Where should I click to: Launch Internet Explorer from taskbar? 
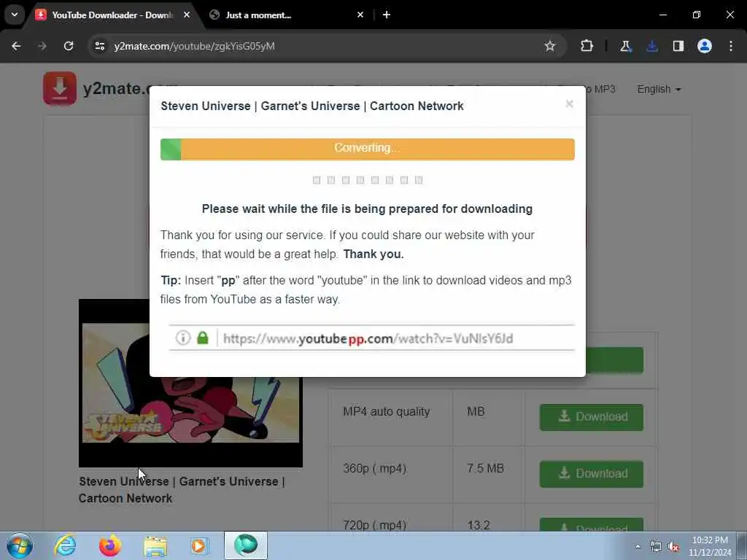(65, 545)
